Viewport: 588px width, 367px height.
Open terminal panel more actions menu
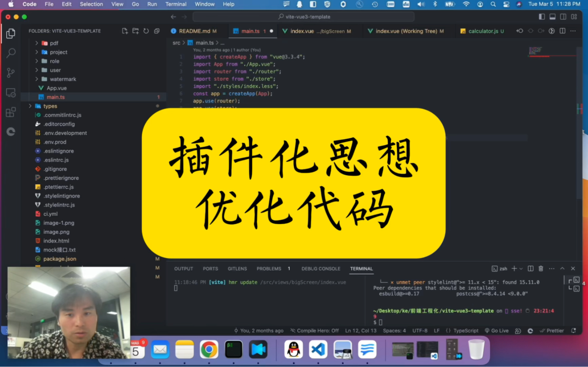[552, 269]
